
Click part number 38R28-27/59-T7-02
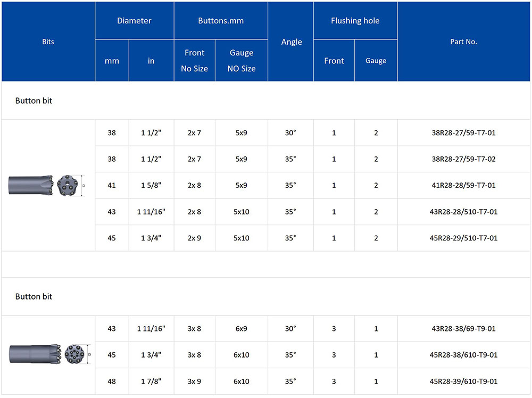tap(463, 159)
